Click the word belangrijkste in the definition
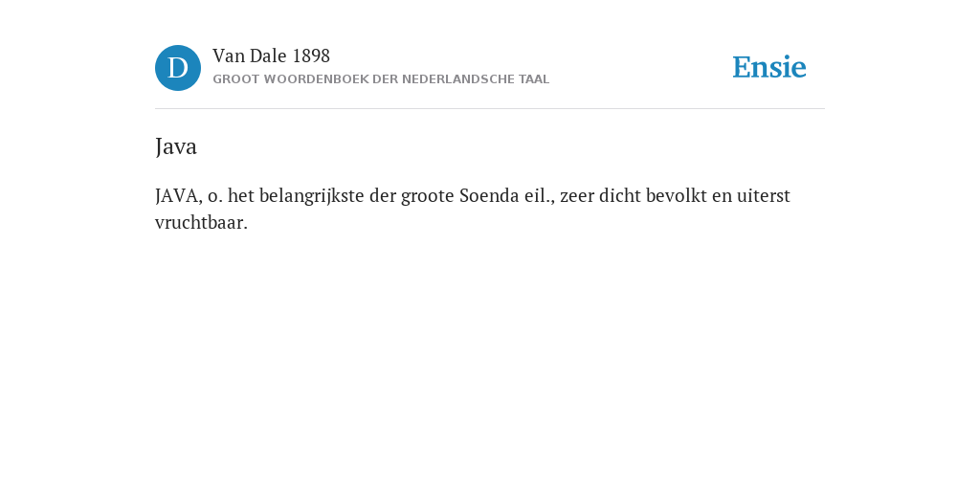Viewport: 980px width, 490px height. click(312, 196)
